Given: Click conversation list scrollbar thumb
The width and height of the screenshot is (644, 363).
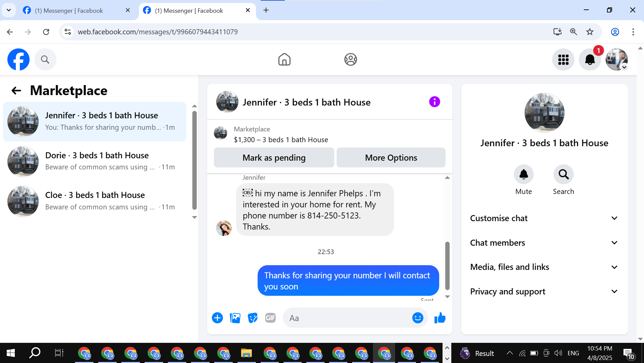Looking at the screenshot, I should click(194, 161).
